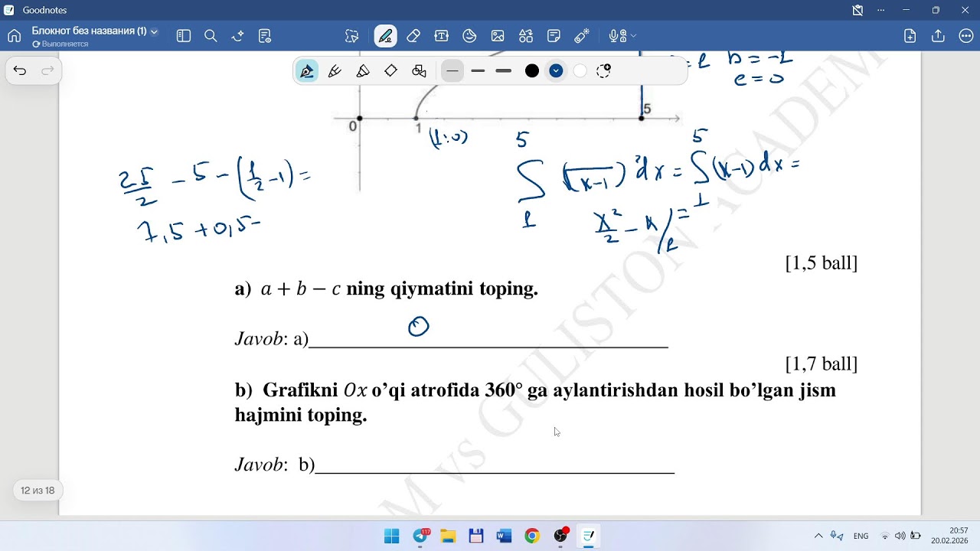Switch the ENG input language
The height and width of the screenshot is (551, 980).
(x=861, y=536)
